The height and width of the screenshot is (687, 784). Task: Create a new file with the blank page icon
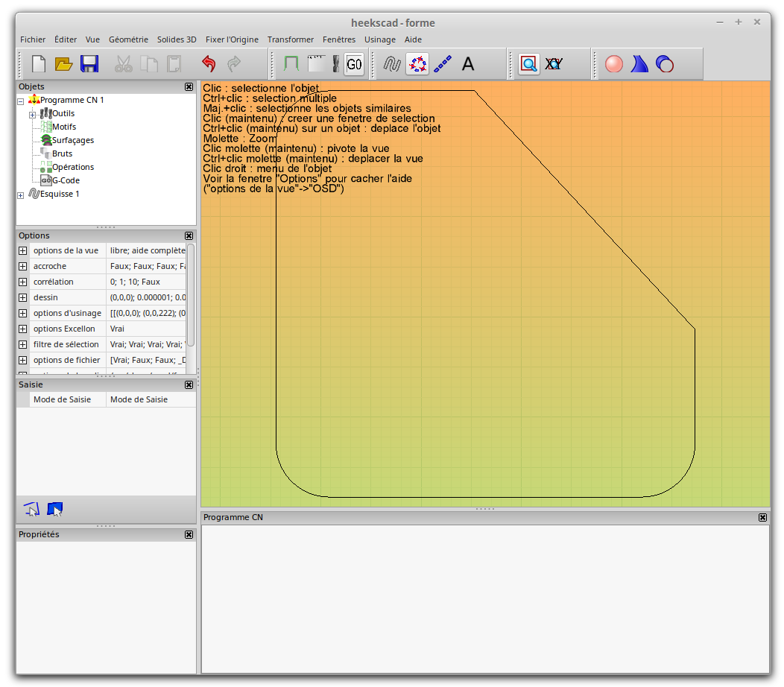click(x=39, y=64)
